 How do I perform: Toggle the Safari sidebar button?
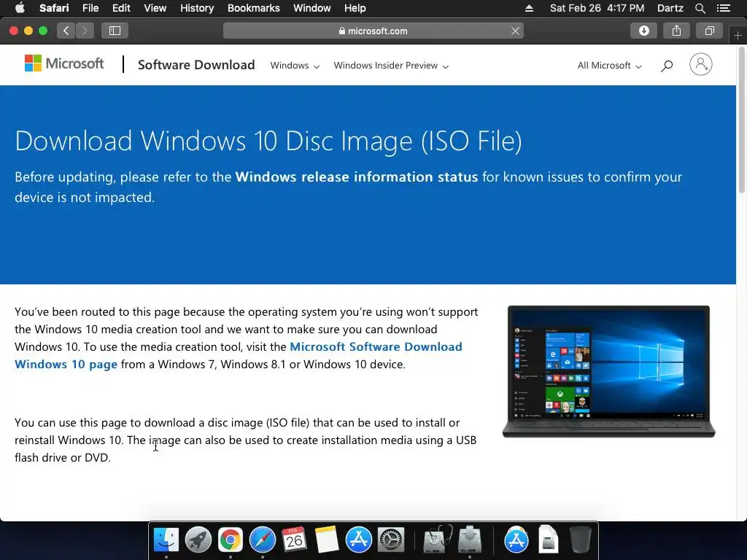click(x=115, y=31)
